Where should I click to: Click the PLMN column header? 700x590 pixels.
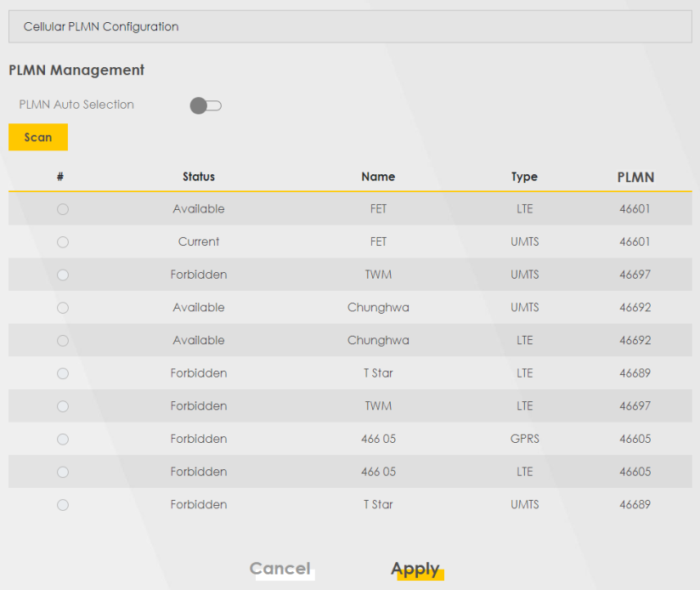click(x=635, y=177)
